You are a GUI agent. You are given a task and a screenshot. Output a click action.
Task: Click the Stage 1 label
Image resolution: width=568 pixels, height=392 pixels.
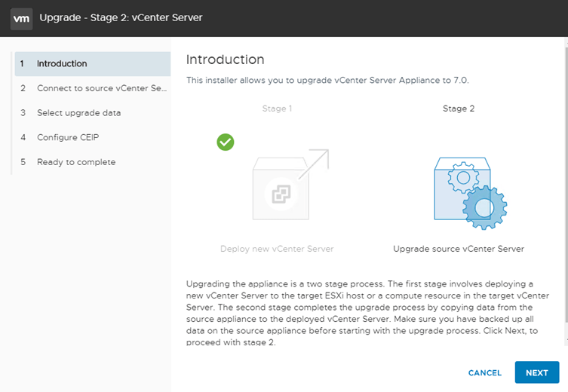(x=277, y=109)
